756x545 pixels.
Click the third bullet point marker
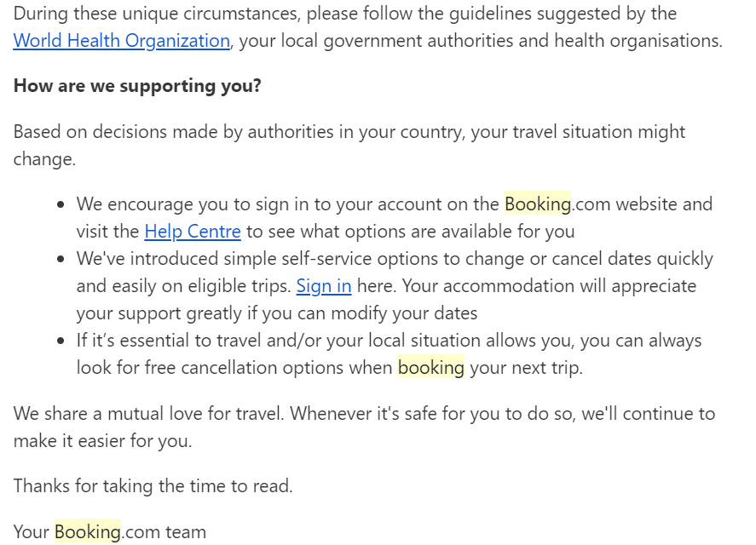[61, 341]
